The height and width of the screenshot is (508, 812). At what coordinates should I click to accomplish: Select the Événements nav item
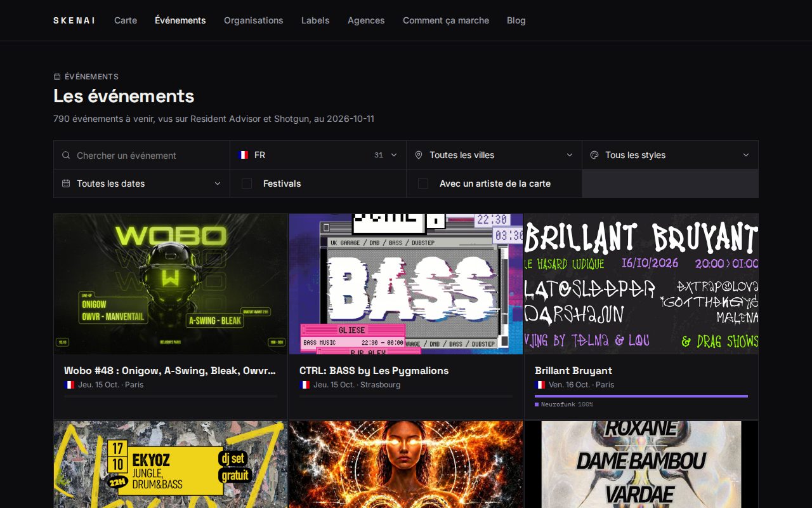(180, 20)
